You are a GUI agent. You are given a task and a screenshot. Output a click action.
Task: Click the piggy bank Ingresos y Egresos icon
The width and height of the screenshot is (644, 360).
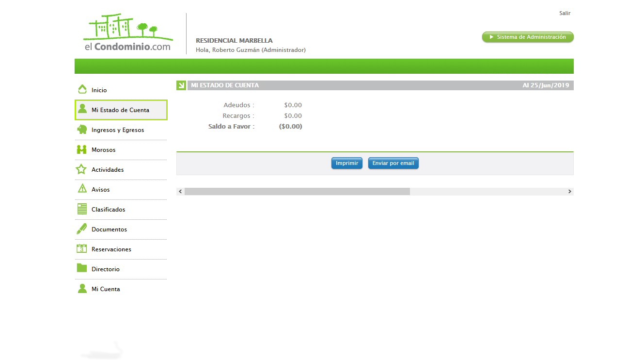point(82,130)
